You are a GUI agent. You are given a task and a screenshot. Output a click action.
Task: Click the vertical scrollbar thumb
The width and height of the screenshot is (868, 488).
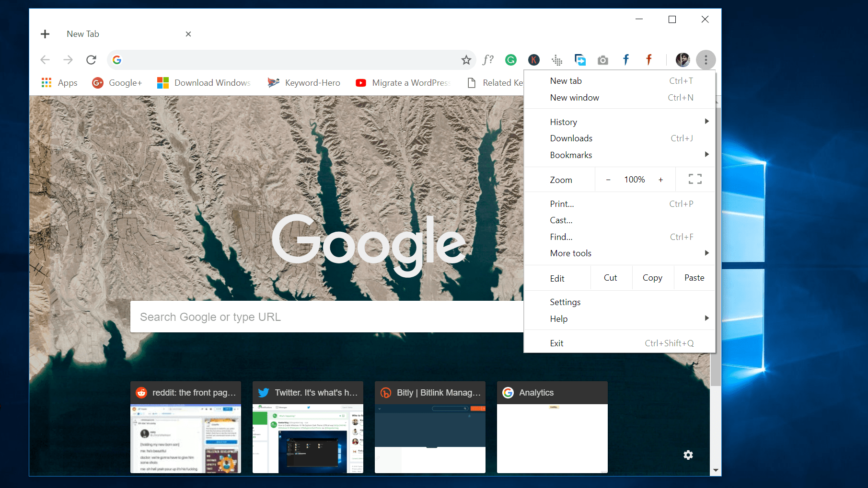[x=716, y=369]
